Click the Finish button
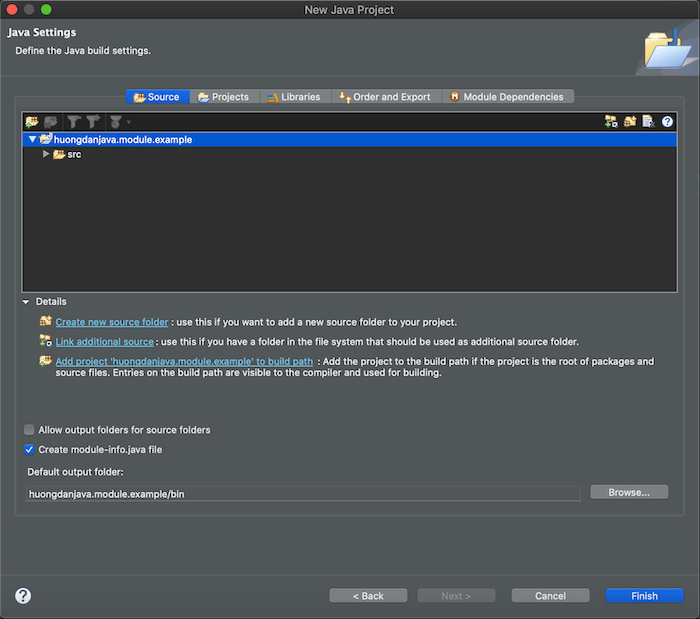 (644, 595)
